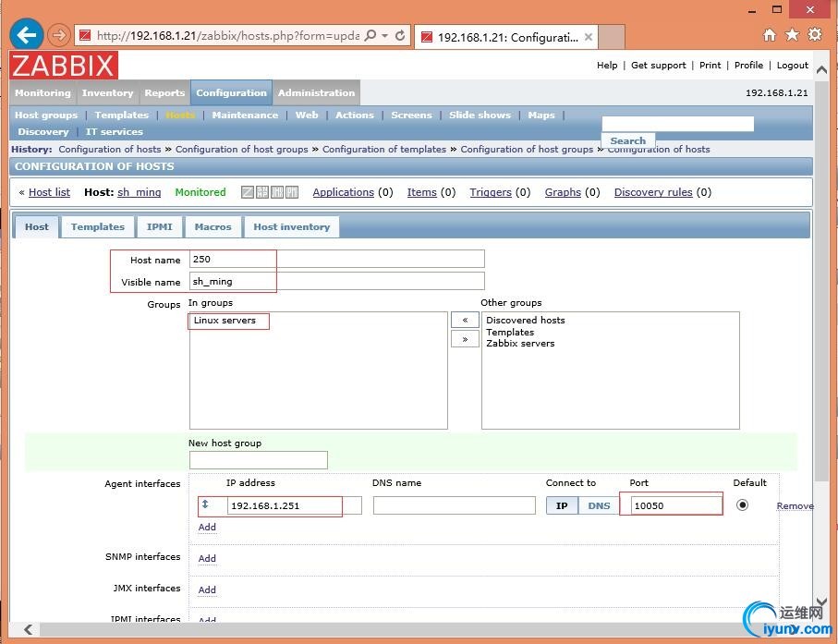Open the Administration menu

click(x=316, y=93)
